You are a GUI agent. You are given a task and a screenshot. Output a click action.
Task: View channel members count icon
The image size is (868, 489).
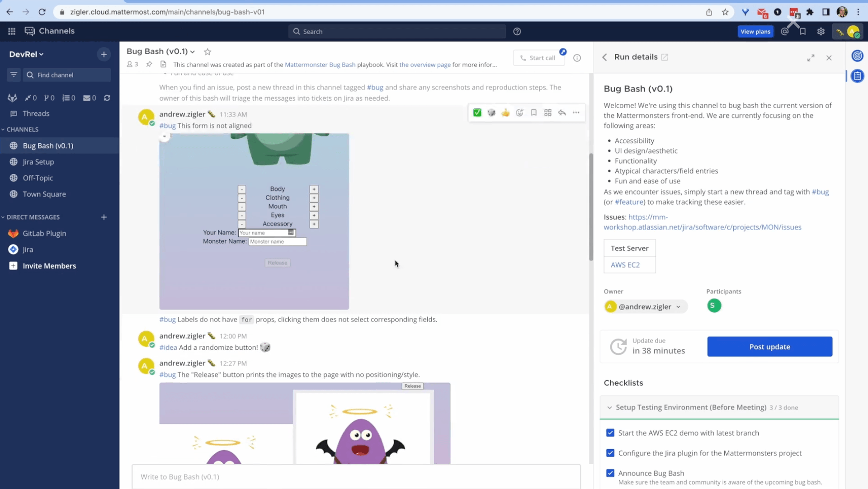[x=132, y=65]
